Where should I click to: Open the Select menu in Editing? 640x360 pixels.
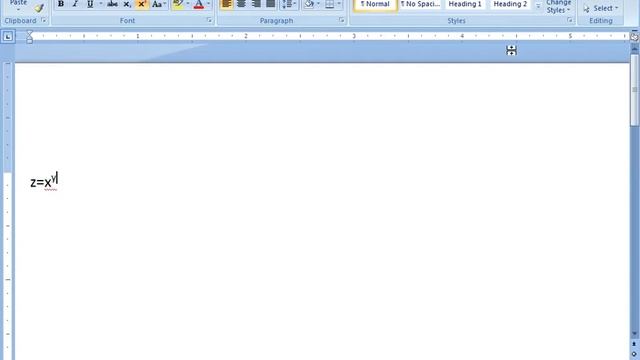pos(601,8)
